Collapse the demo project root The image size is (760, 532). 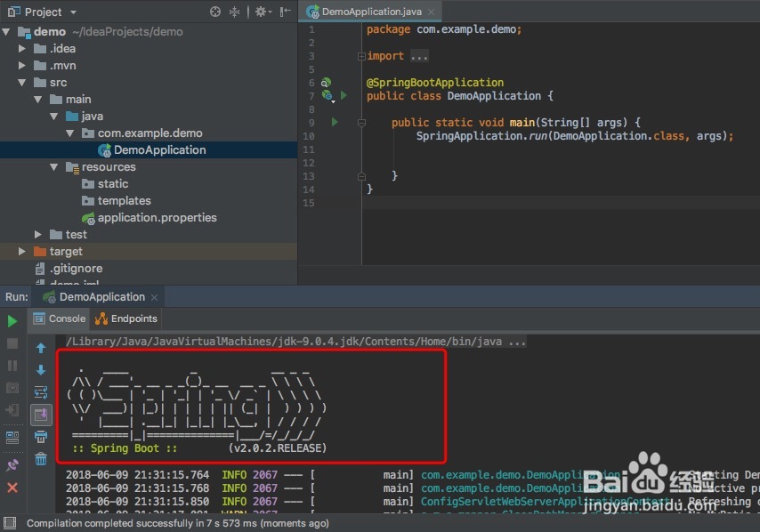click(6, 32)
